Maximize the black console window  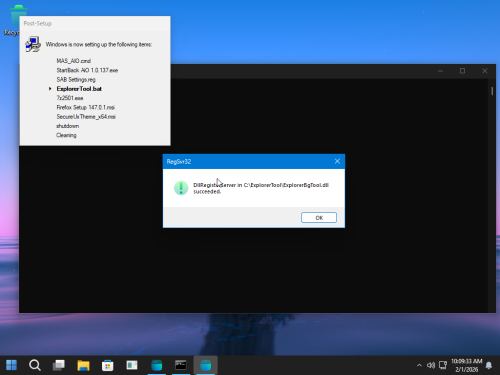click(x=462, y=71)
